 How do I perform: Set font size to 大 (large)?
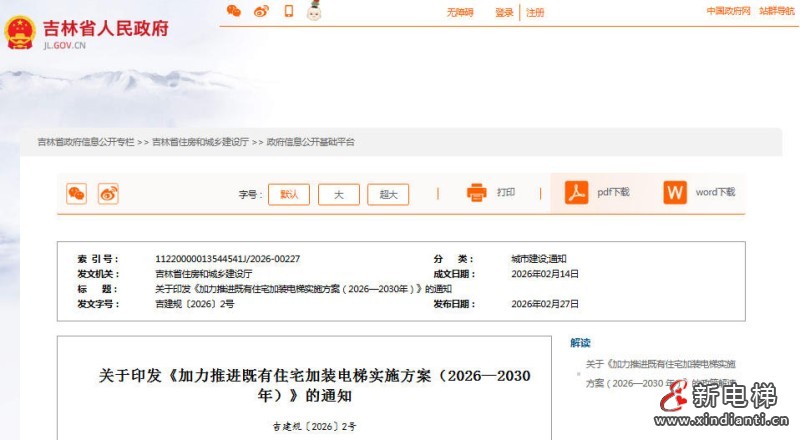339,195
